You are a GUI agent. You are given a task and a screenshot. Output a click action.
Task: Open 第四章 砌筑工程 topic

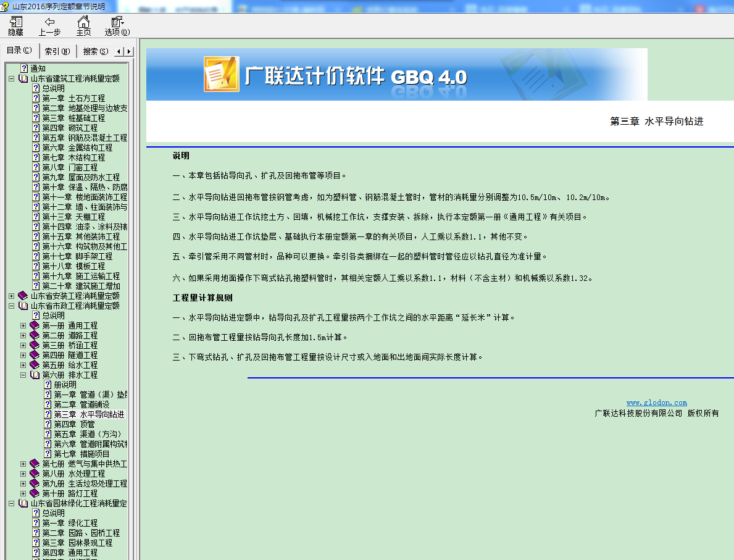pos(70,128)
